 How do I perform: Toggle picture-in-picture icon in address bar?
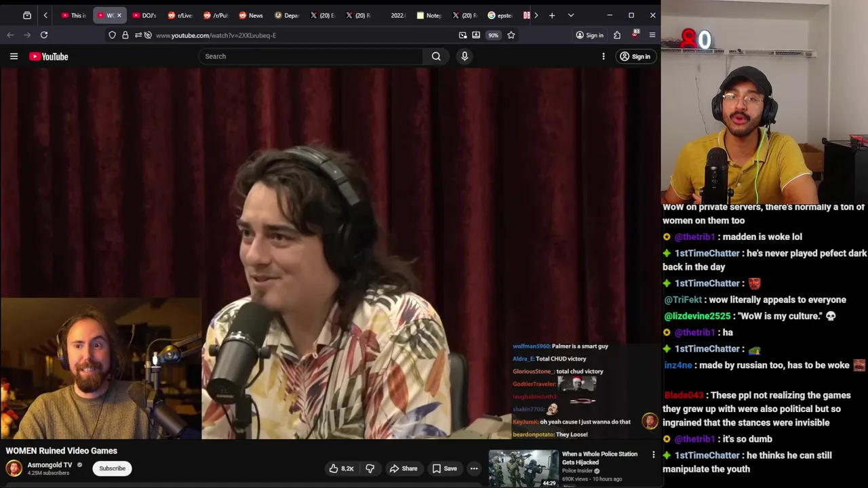pos(462,35)
